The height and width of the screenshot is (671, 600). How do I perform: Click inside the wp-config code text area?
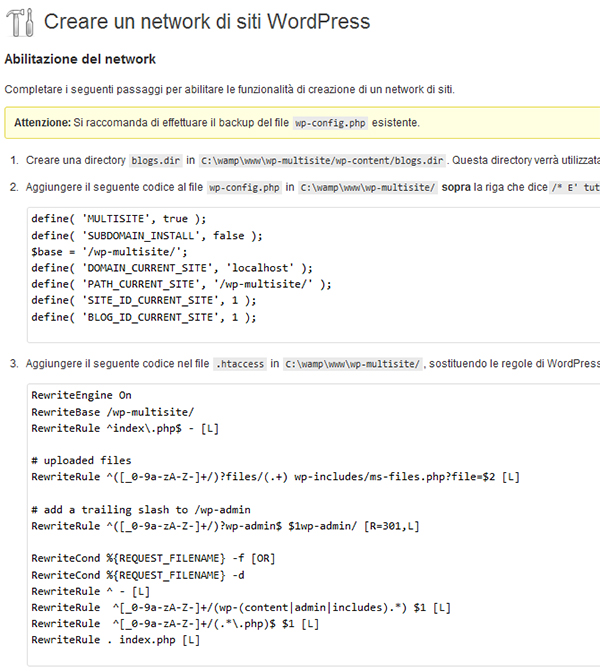click(314, 275)
